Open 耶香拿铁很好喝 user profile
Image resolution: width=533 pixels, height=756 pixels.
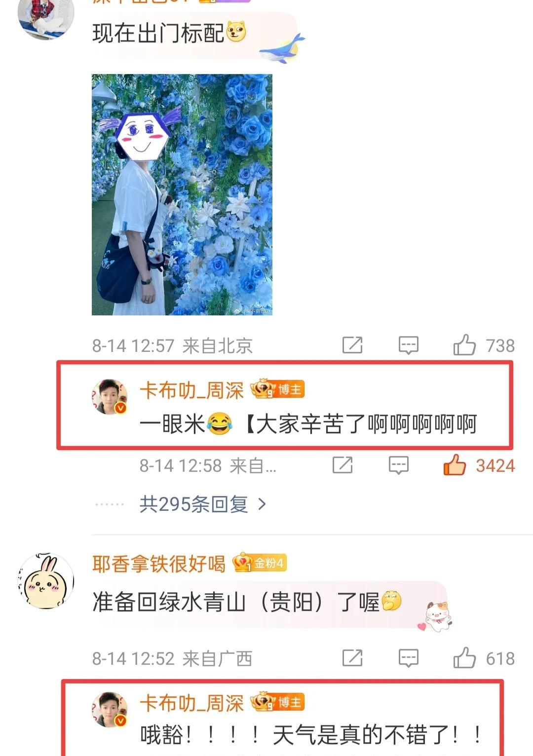pyautogui.click(x=159, y=563)
